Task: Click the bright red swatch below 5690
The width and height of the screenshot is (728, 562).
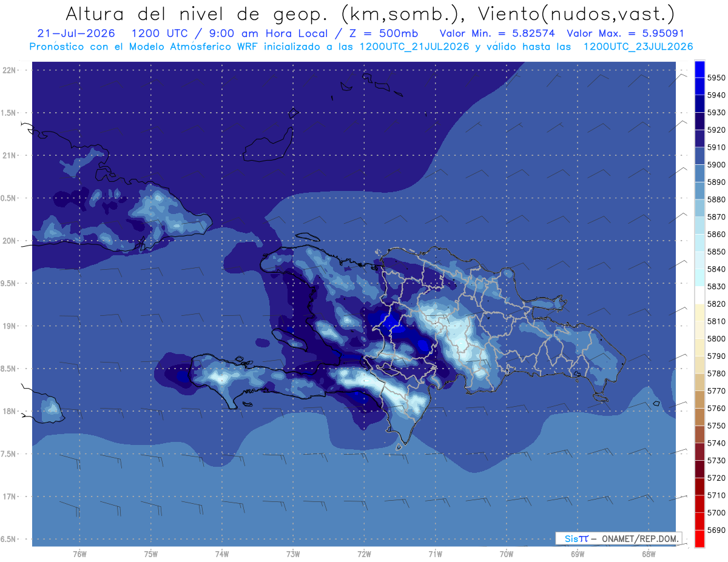Action: point(699,538)
